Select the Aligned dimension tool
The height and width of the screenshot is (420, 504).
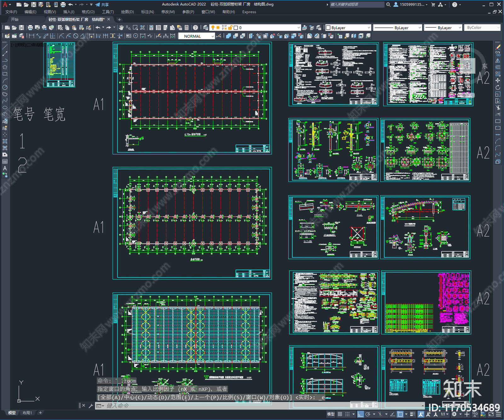(x=38, y=36)
